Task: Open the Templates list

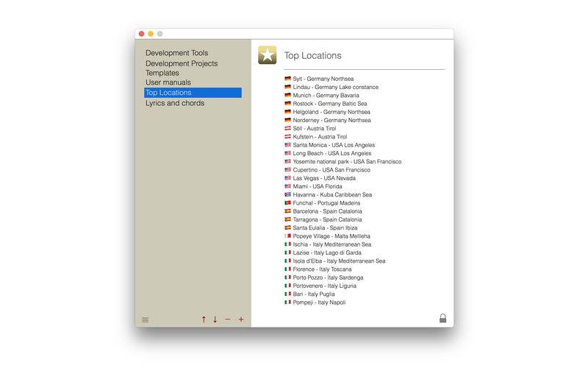Action: tap(162, 73)
